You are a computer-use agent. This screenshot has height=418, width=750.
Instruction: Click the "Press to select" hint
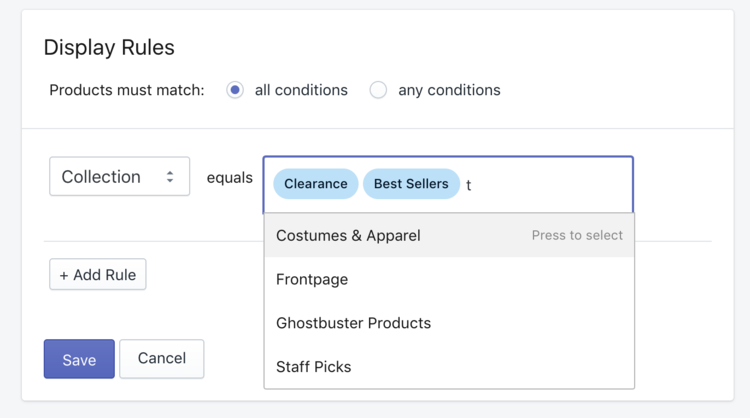[577, 236]
